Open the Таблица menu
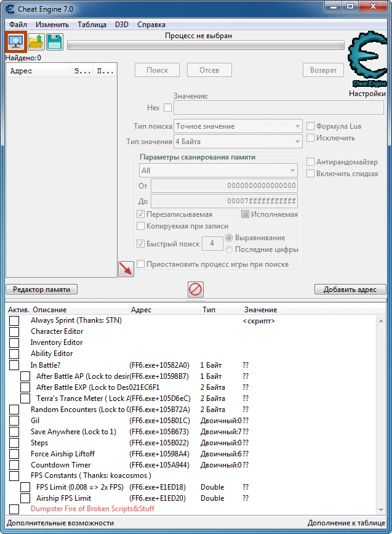This screenshot has width=392, height=534. pos(92,25)
